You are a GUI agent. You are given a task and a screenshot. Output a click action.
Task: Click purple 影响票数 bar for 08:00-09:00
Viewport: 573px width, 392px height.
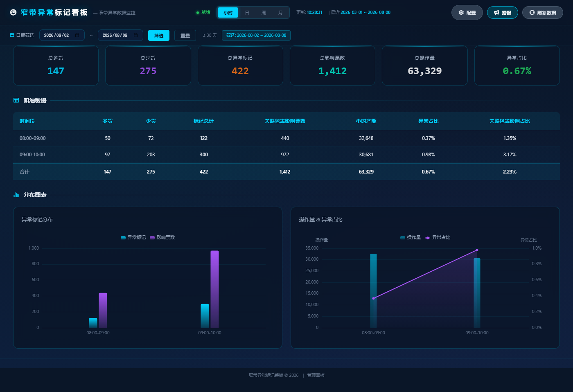pyautogui.click(x=103, y=310)
